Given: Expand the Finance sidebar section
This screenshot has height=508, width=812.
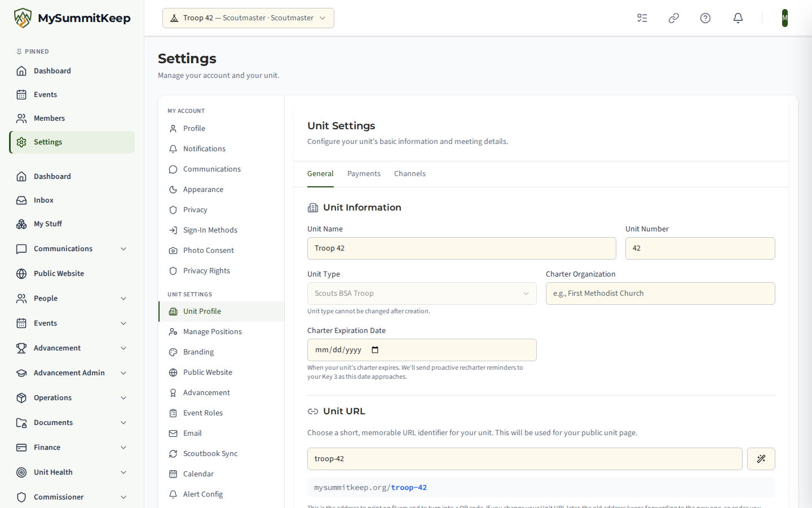Looking at the screenshot, I should click(x=72, y=448).
